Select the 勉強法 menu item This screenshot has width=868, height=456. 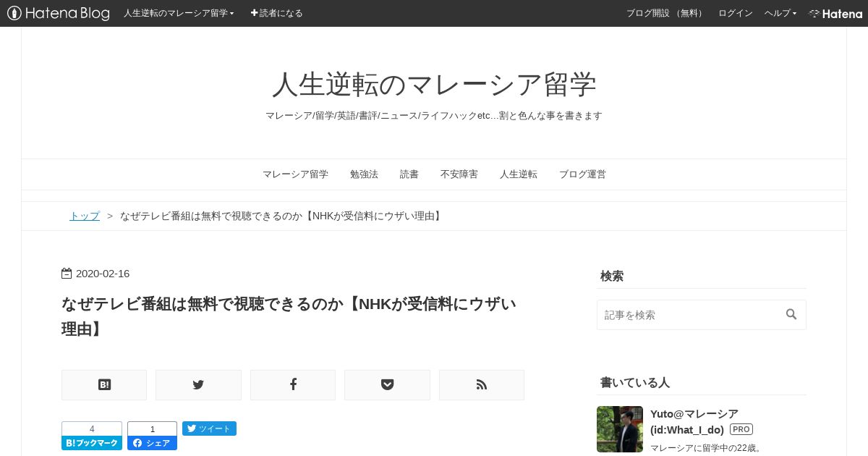pos(364,174)
